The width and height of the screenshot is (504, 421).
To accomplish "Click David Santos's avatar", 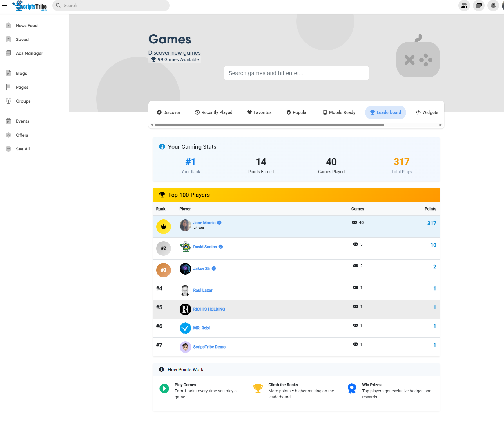I will (x=185, y=247).
